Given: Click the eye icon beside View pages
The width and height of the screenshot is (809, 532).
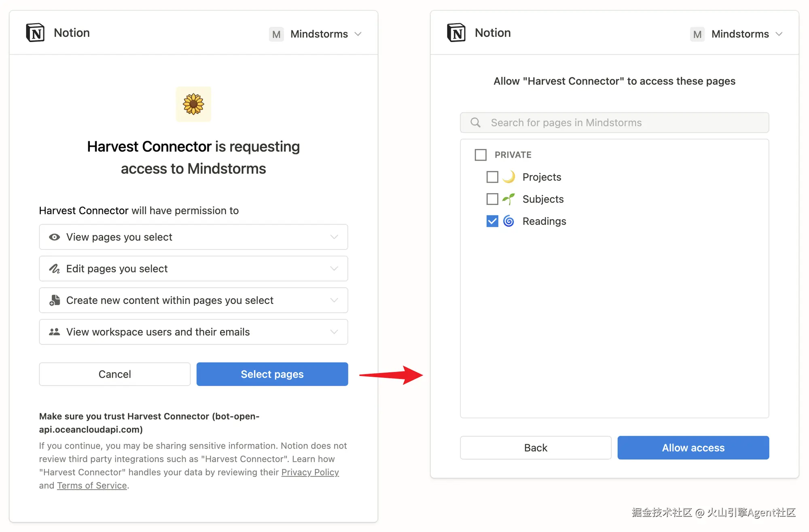Looking at the screenshot, I should click(x=54, y=237).
